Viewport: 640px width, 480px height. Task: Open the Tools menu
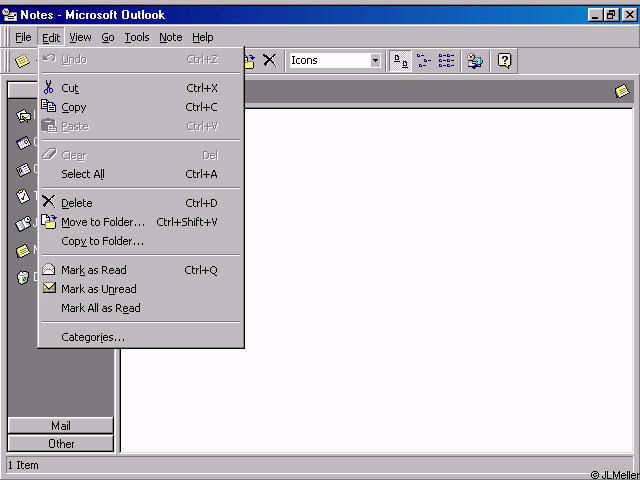[137, 38]
